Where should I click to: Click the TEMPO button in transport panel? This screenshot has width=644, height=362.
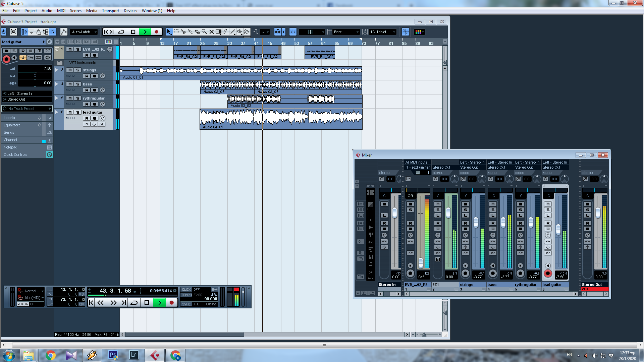pyautogui.click(x=186, y=295)
